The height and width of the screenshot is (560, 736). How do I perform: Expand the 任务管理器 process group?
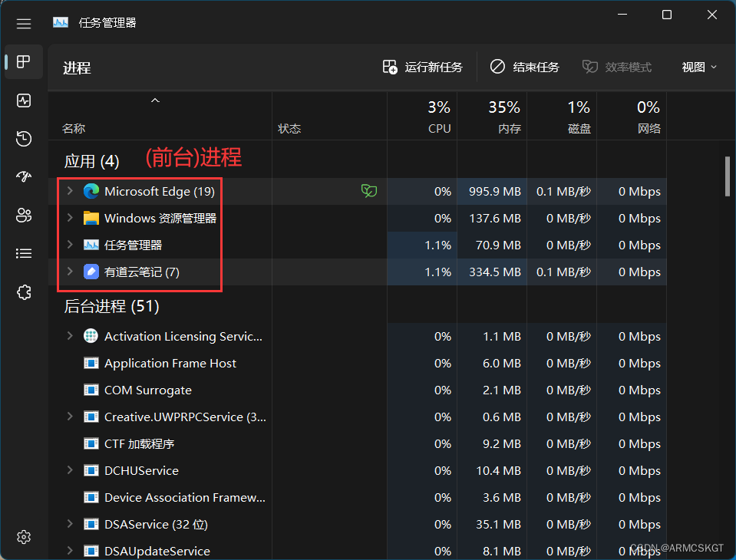click(x=70, y=244)
